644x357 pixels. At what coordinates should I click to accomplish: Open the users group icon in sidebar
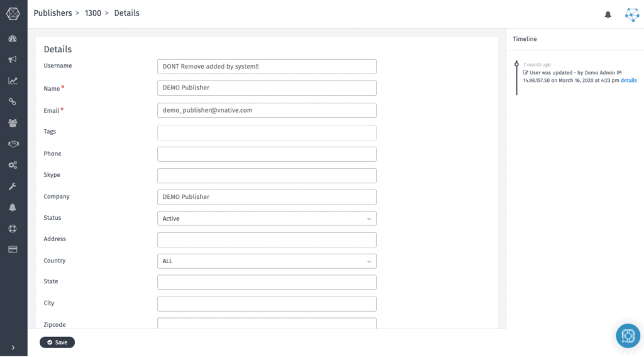point(13,123)
